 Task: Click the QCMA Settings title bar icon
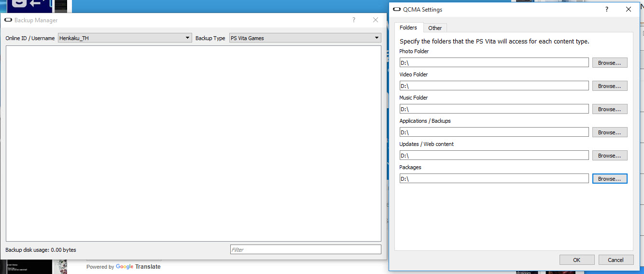(x=397, y=9)
